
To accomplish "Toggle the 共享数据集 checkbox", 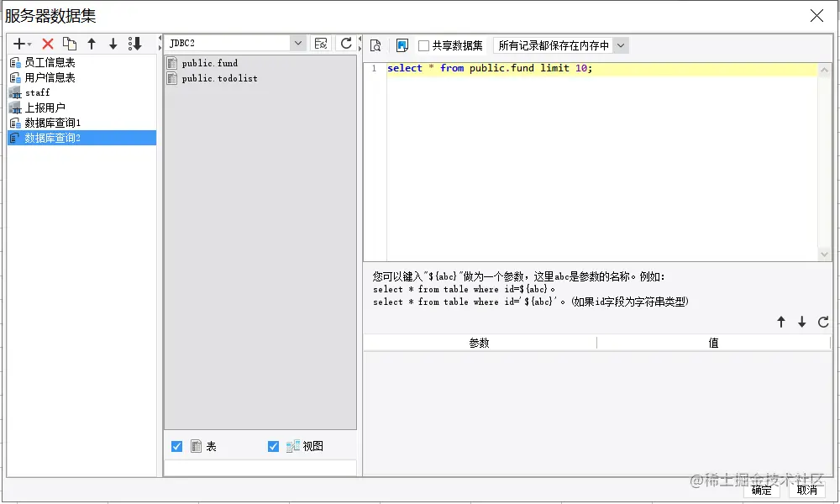I will [423, 45].
